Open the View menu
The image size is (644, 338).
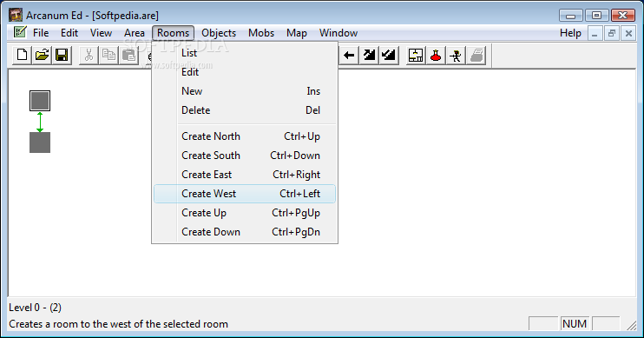(101, 33)
